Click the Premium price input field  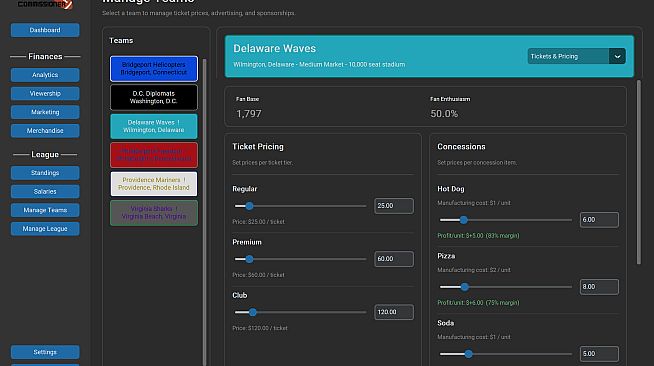[394, 259]
